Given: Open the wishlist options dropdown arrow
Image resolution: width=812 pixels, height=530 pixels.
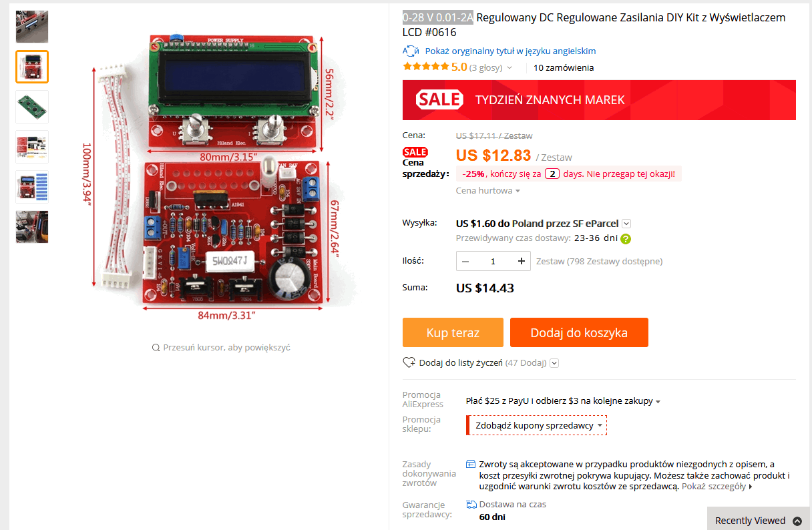Looking at the screenshot, I should tap(554, 363).
